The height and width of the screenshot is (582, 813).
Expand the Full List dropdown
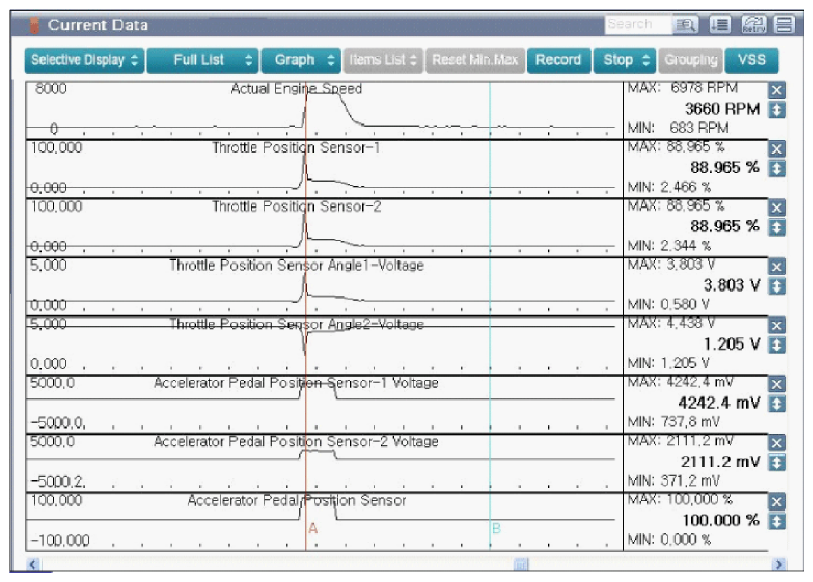pos(203,60)
